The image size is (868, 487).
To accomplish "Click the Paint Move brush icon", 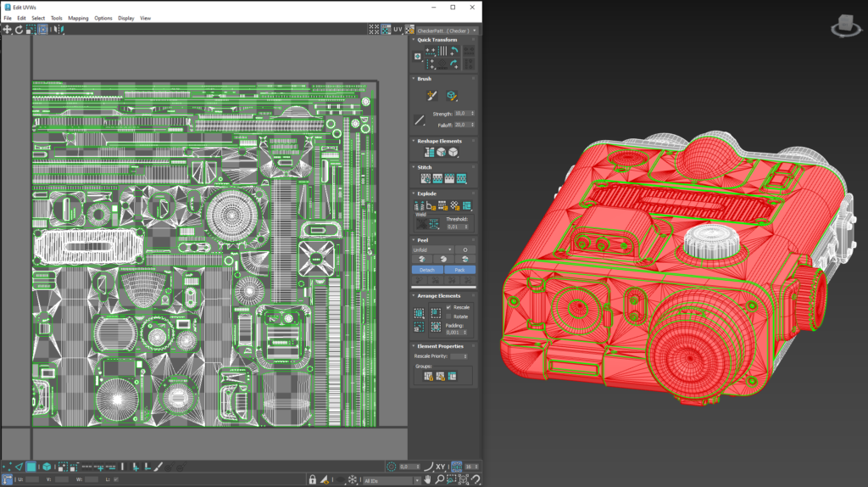I will point(431,96).
